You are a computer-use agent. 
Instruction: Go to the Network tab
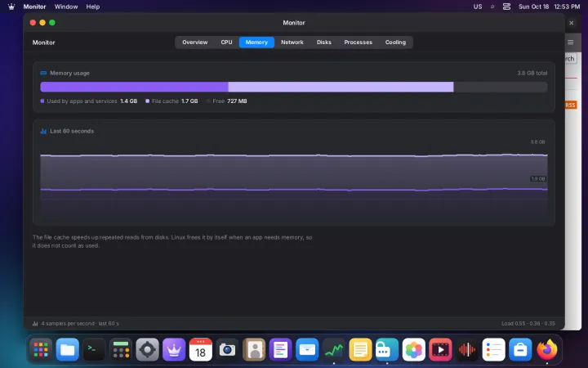click(x=292, y=42)
